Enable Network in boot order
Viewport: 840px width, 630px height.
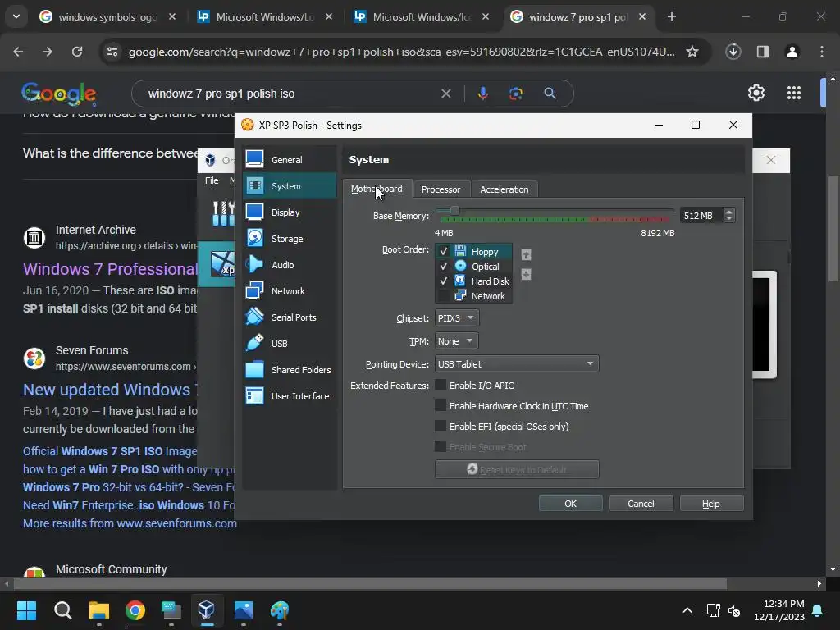pyautogui.click(x=444, y=295)
